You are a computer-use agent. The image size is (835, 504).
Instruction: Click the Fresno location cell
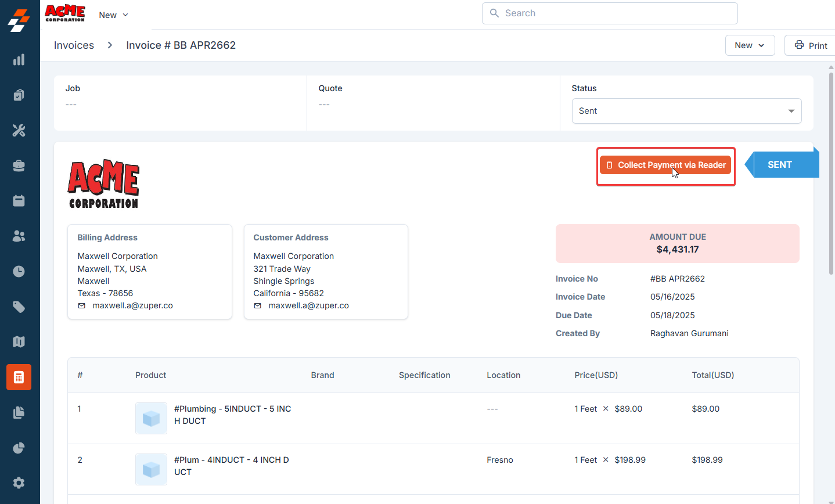click(500, 460)
